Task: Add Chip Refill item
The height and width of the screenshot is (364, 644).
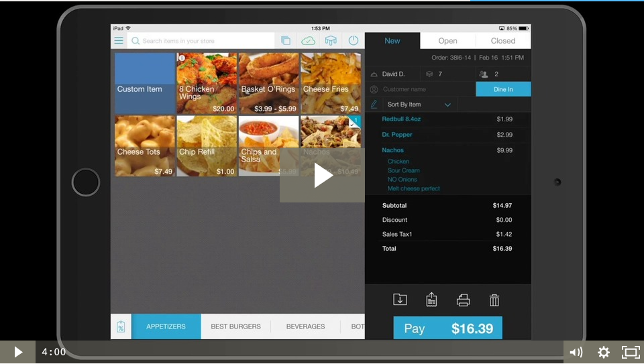Action: [207, 146]
